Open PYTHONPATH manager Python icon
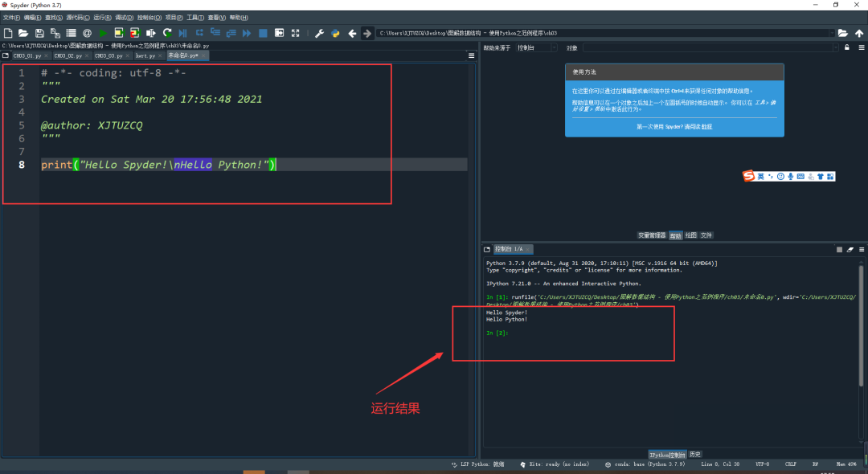 click(x=335, y=33)
